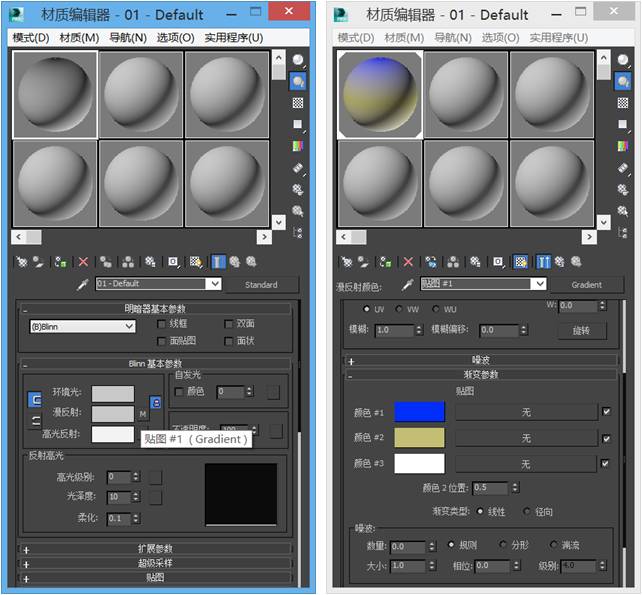
Task: Click Make Unique icon in left window toolbar
Action: coord(128,262)
